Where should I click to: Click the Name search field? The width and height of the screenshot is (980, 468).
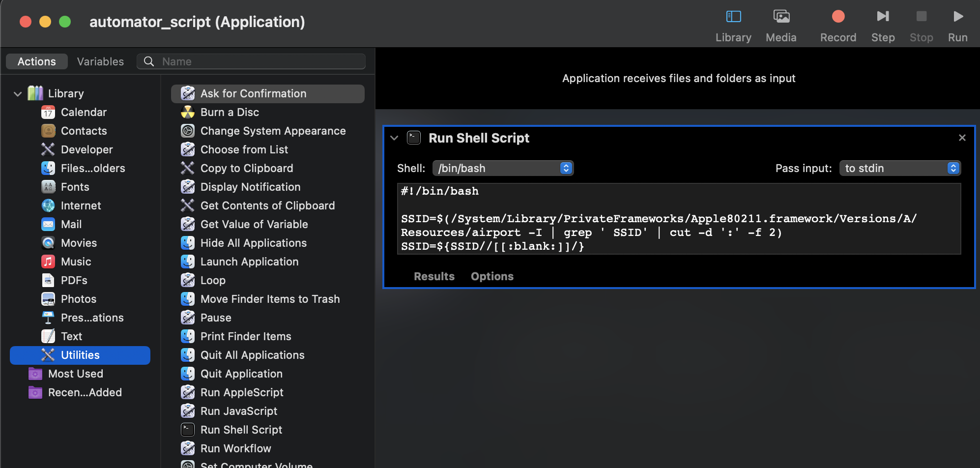251,61
